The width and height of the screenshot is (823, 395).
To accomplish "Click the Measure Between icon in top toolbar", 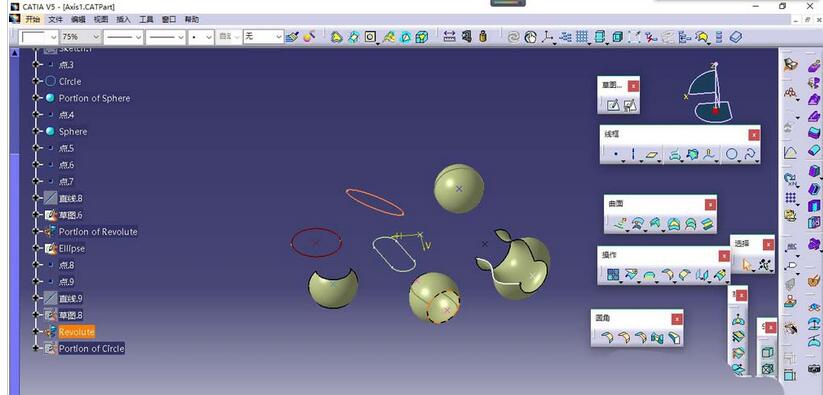I will point(449,37).
